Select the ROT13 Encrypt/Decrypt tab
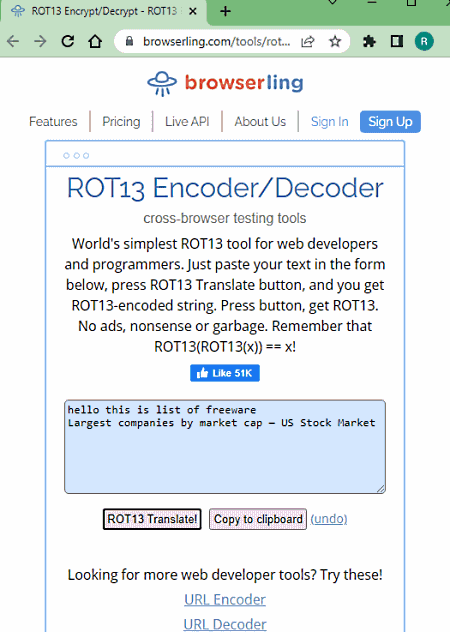This screenshot has height=632, width=450. 104,11
